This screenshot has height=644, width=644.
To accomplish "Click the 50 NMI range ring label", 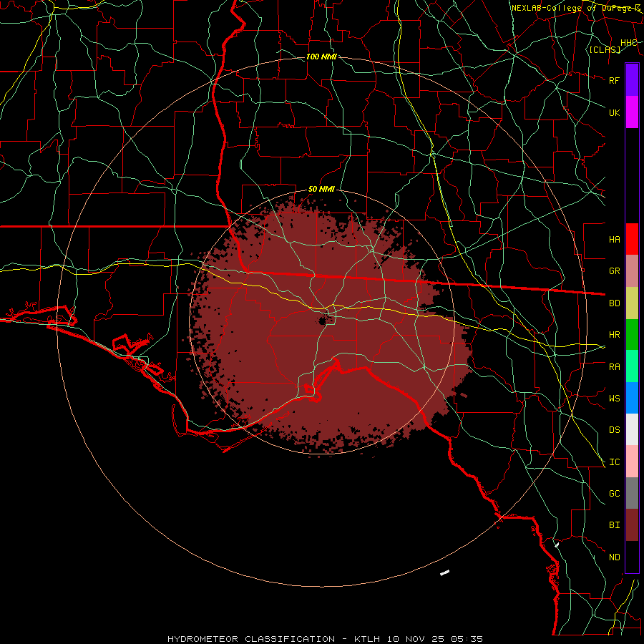I will 321,189.
